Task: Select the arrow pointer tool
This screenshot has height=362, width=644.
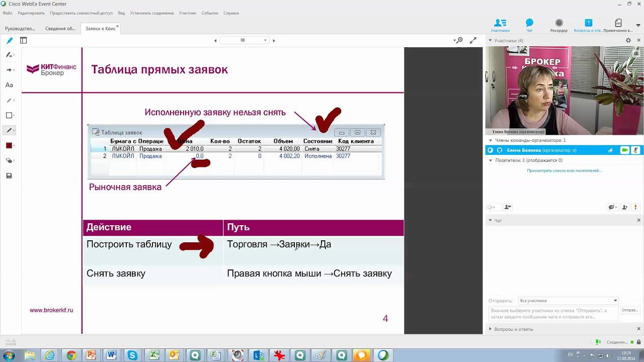Action: (9, 70)
